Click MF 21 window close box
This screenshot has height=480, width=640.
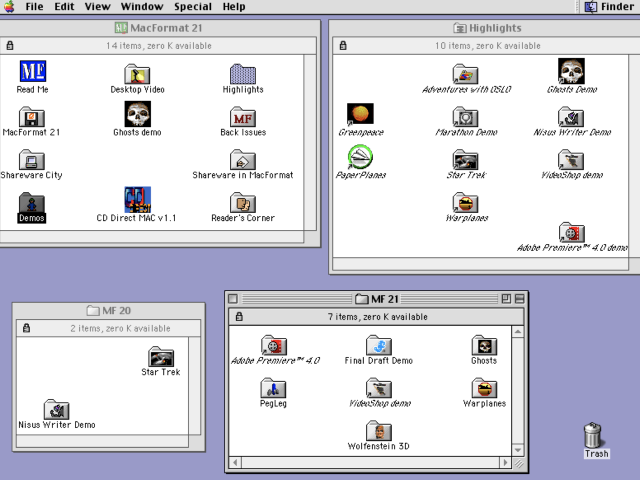point(233,299)
